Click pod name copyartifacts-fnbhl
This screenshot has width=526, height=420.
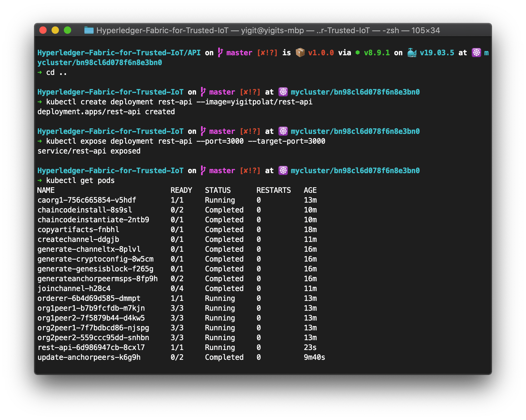pos(78,230)
